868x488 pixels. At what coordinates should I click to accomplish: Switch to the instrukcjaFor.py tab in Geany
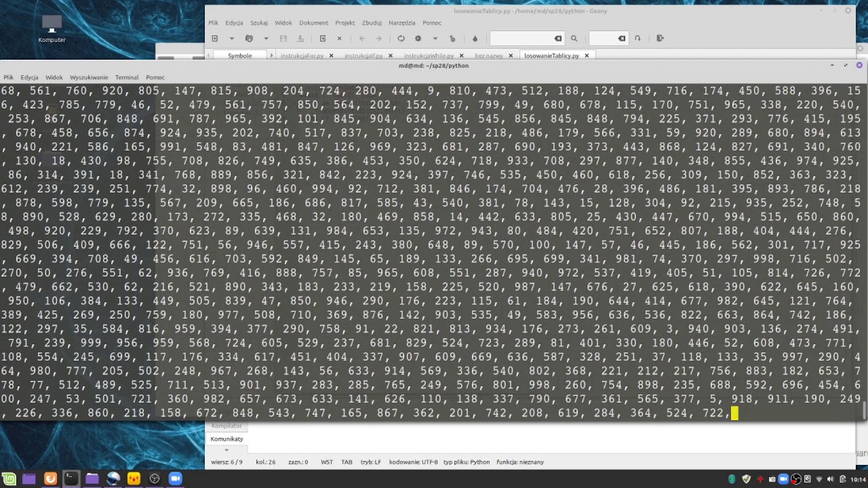tap(302, 56)
